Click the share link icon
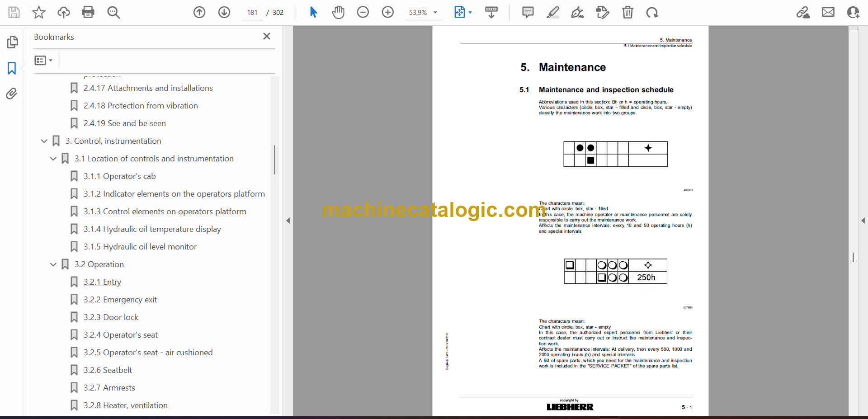 (803, 12)
